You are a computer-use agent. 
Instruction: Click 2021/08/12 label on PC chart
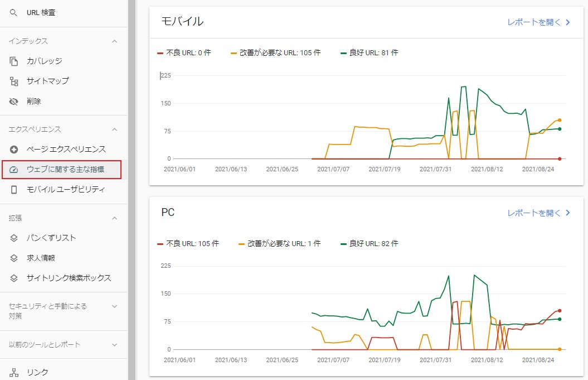(487, 360)
